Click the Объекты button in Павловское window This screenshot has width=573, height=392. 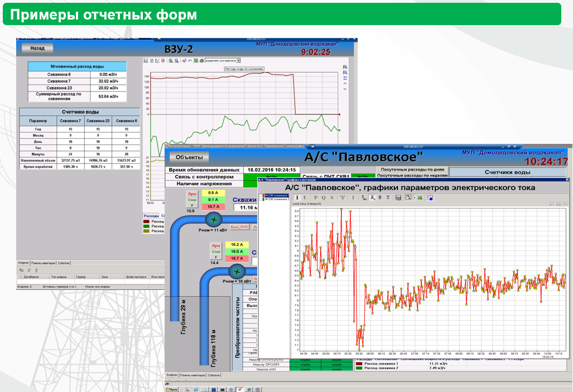[189, 157]
